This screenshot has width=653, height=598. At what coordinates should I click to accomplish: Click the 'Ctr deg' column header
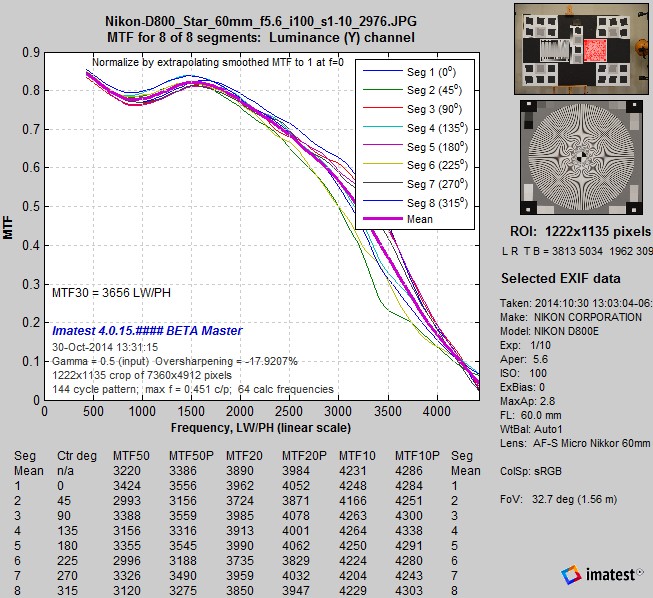(77, 456)
